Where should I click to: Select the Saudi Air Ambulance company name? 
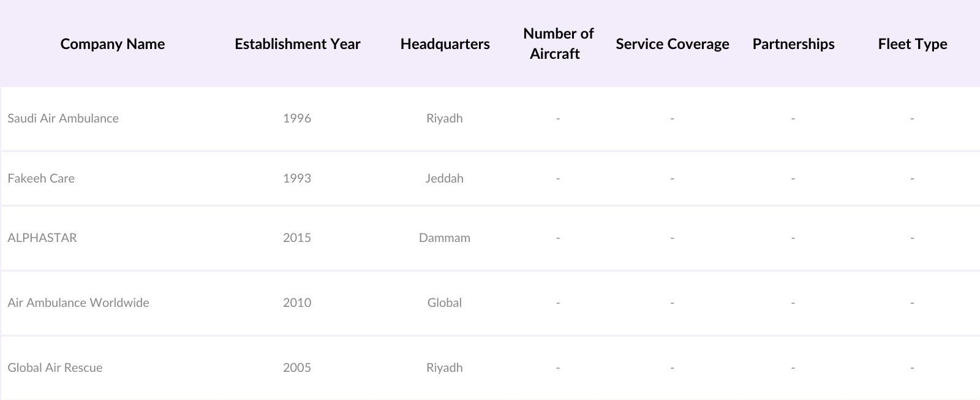(63, 118)
